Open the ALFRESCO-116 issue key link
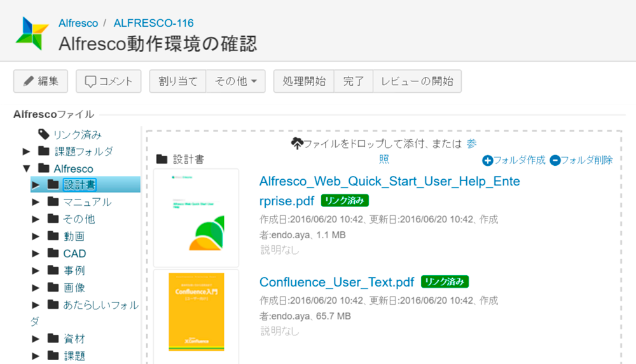 (153, 23)
